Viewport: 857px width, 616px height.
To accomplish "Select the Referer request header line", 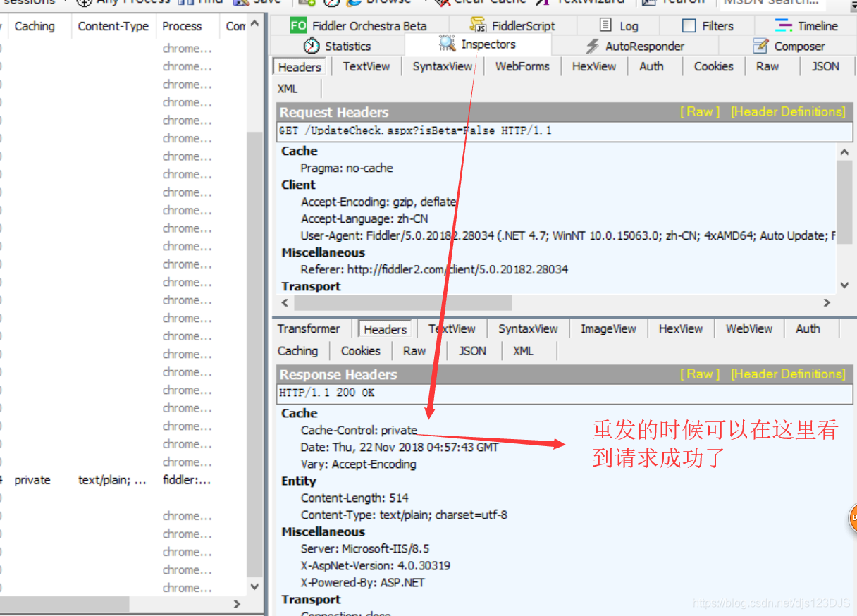I will tap(434, 269).
